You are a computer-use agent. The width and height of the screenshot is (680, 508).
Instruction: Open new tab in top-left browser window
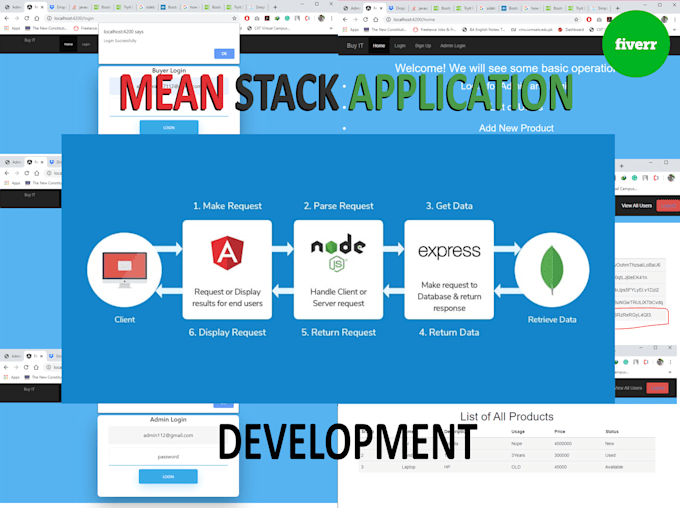(x=275, y=7)
